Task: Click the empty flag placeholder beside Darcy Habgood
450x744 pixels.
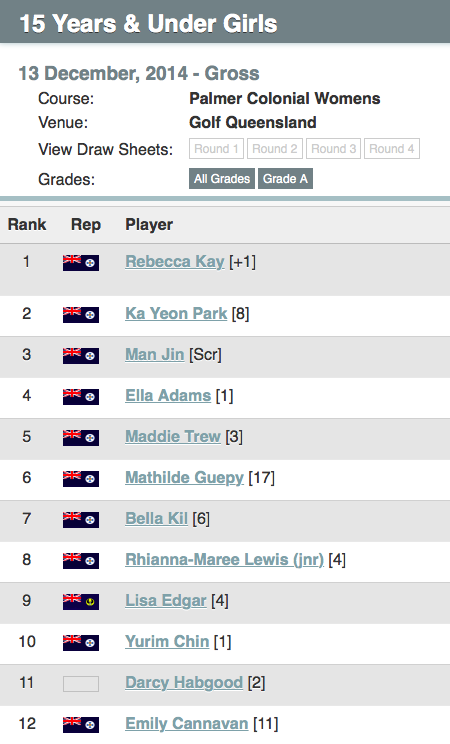Action: [x=81, y=684]
